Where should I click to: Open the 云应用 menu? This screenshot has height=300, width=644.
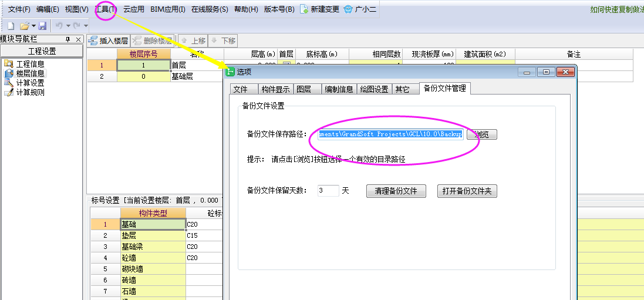(x=134, y=9)
